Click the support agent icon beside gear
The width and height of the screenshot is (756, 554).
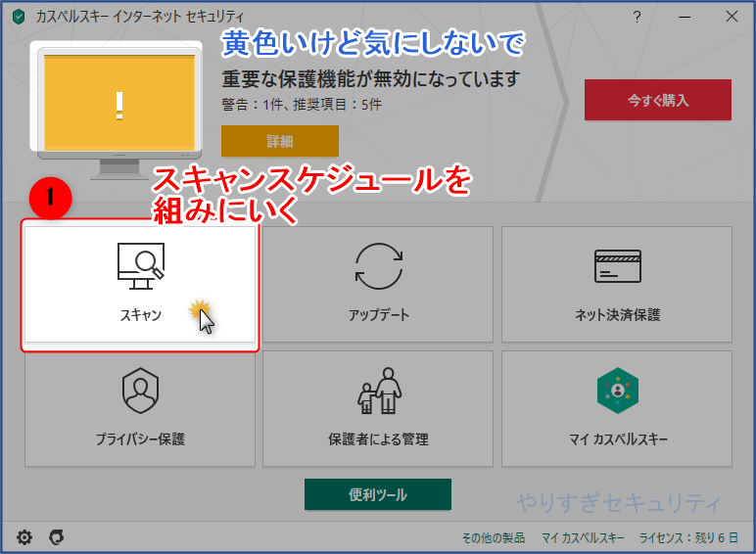click(x=57, y=537)
